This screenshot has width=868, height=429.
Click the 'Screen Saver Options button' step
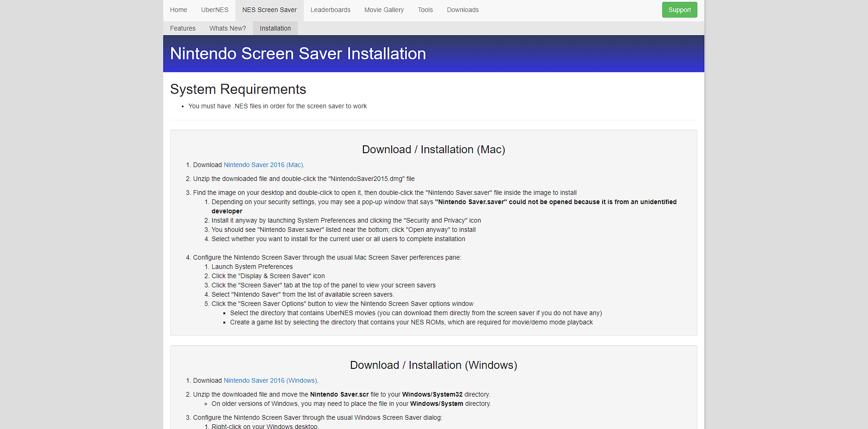(x=342, y=304)
